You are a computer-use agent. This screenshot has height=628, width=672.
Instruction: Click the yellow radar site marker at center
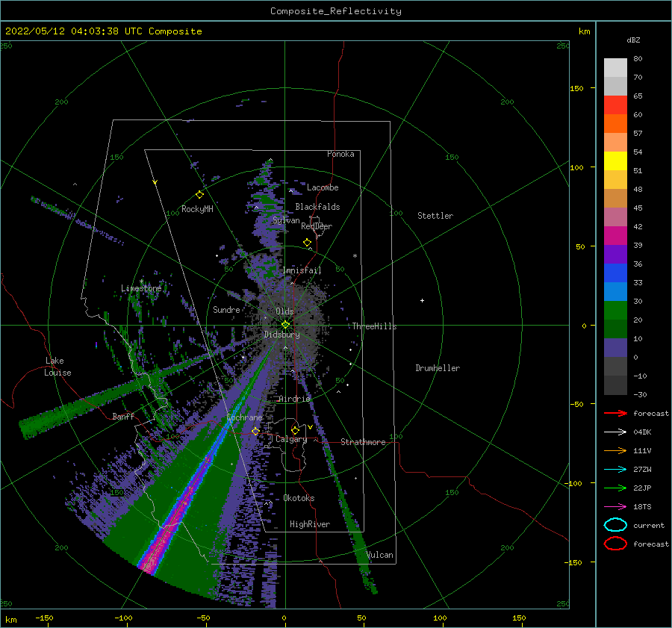(285, 325)
